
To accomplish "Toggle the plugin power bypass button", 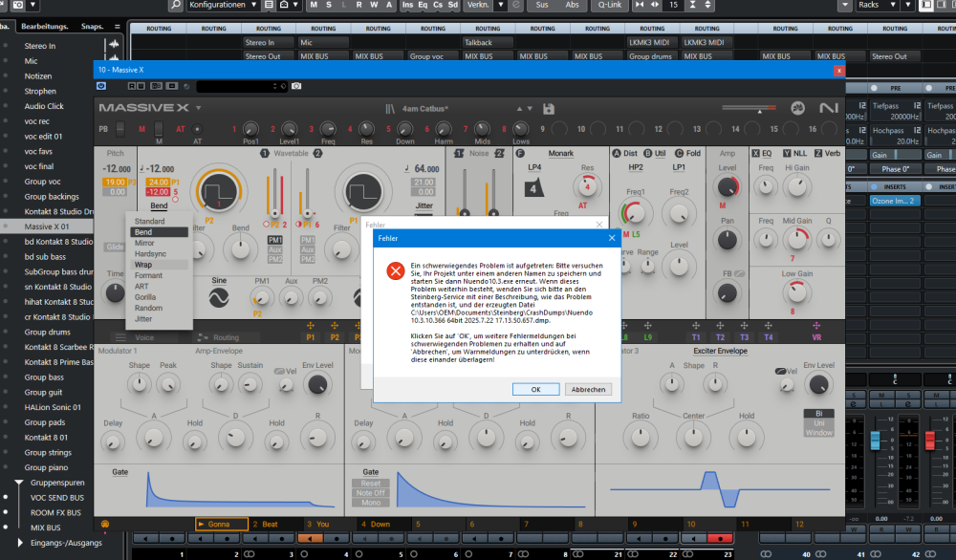I will click(101, 86).
